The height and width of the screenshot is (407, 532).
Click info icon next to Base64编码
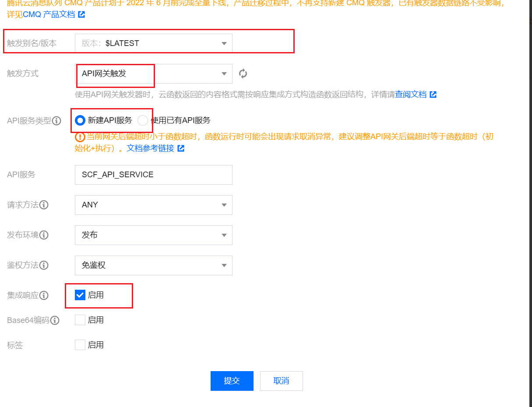click(x=55, y=320)
